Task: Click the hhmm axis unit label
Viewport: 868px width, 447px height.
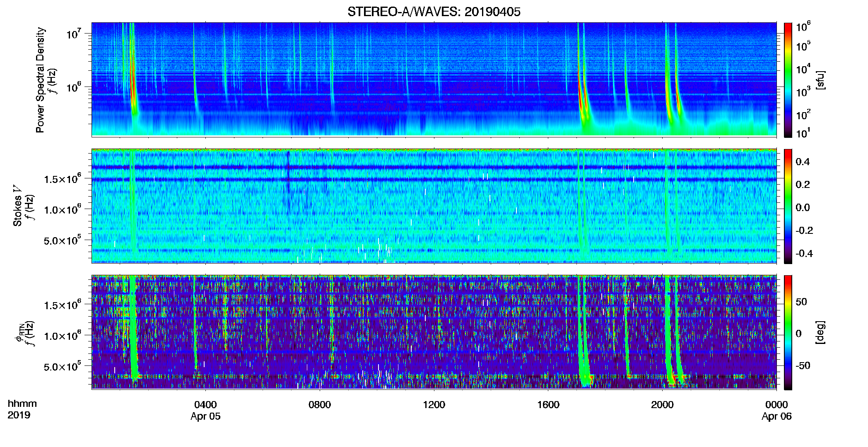Action: tap(22, 404)
